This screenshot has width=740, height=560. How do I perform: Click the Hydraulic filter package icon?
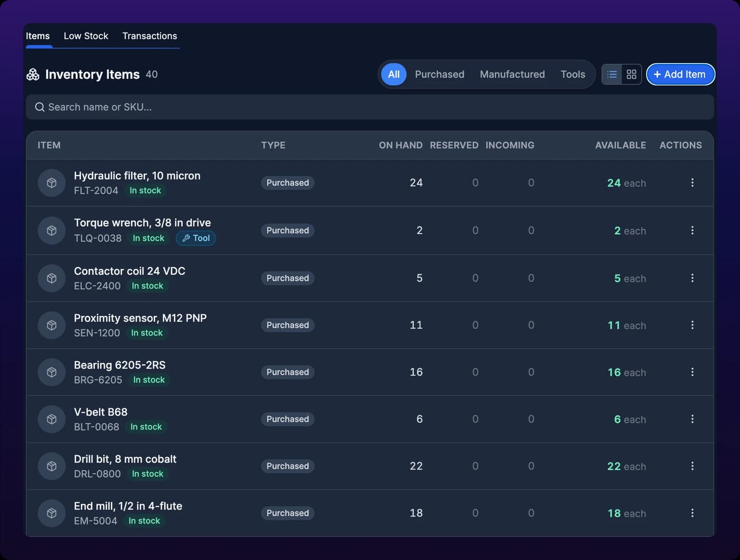point(52,183)
